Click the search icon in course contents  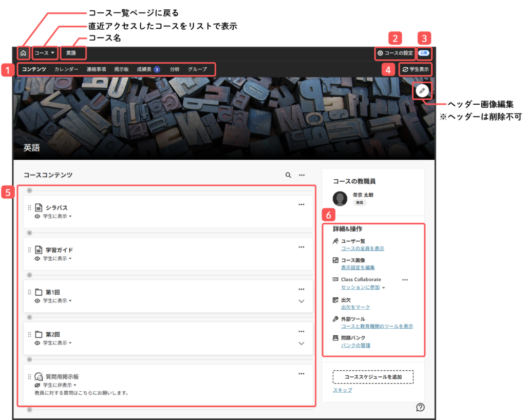(x=288, y=175)
